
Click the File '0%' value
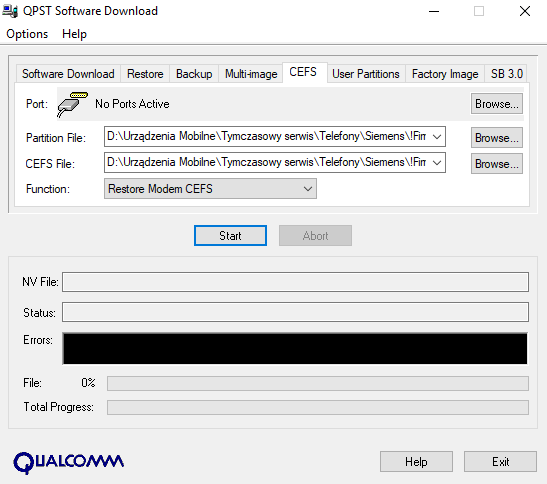(x=88, y=383)
